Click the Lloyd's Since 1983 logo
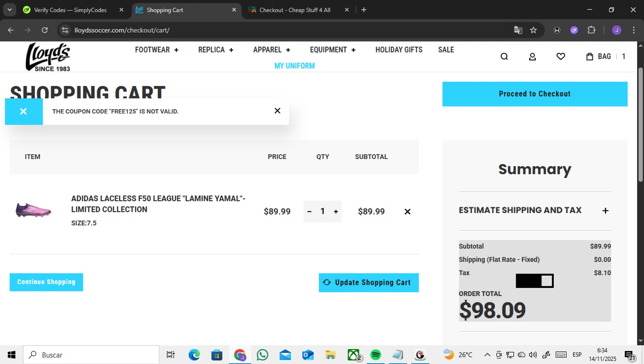644x364 pixels. tap(48, 57)
